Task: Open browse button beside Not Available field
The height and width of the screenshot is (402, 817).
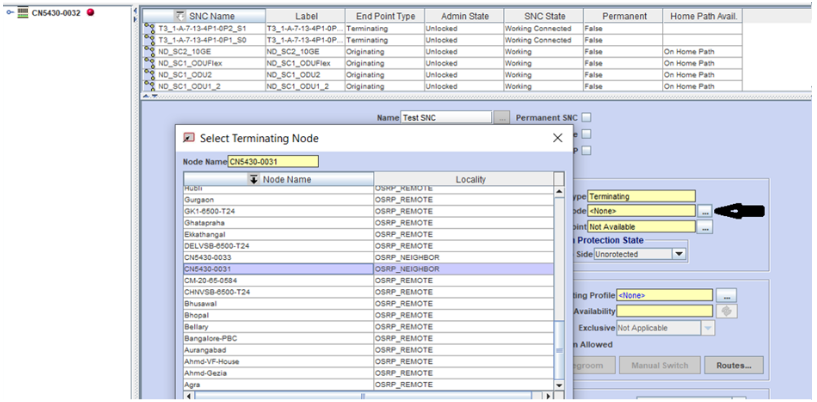Action: pyautogui.click(x=704, y=227)
